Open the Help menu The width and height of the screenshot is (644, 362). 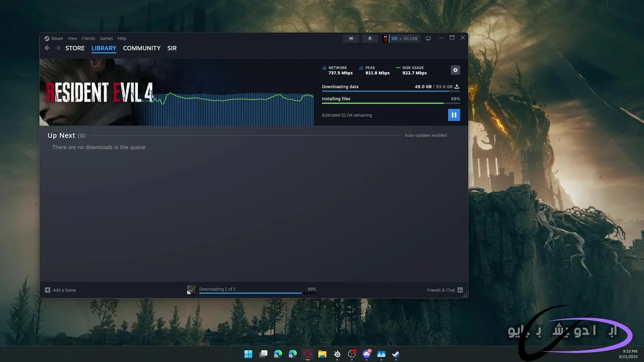pos(122,38)
